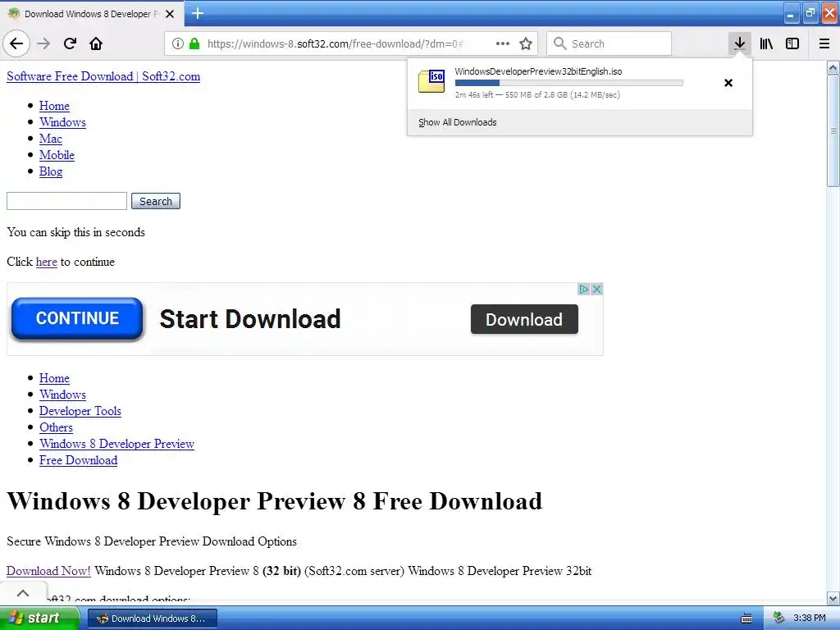Image resolution: width=840 pixels, height=630 pixels.
Task: Open Developer Tools breadcrumb link
Action: [80, 411]
